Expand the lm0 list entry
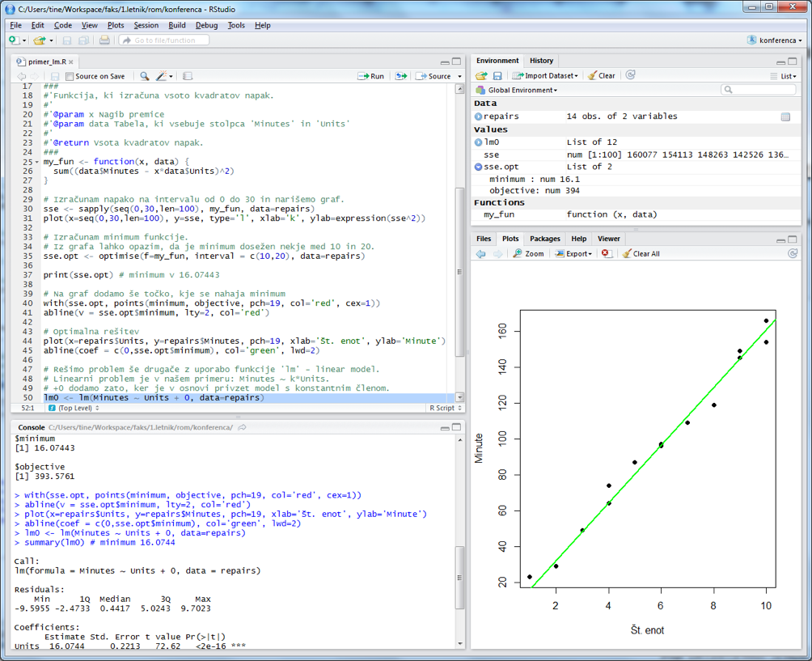812x661 pixels. click(x=479, y=142)
